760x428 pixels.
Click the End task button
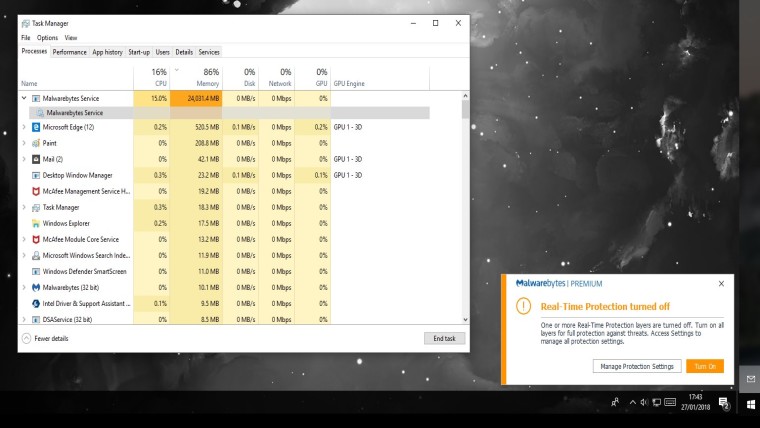[x=444, y=338]
